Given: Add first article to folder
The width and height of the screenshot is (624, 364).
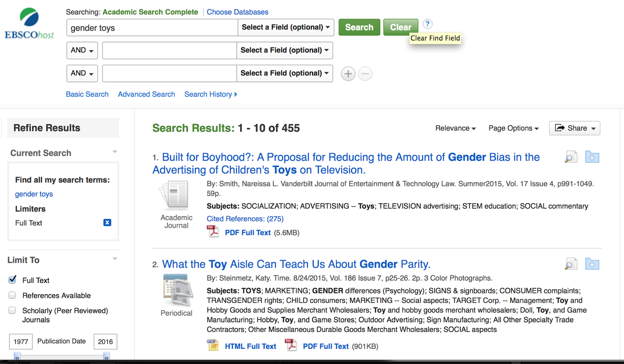Looking at the screenshot, I should 592,157.
